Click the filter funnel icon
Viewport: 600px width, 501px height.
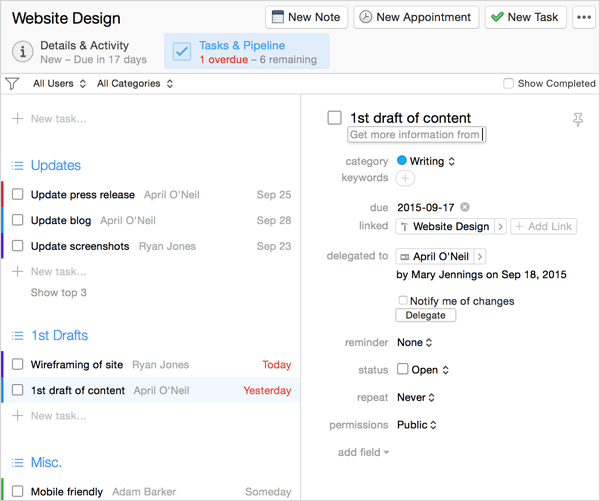[12, 83]
